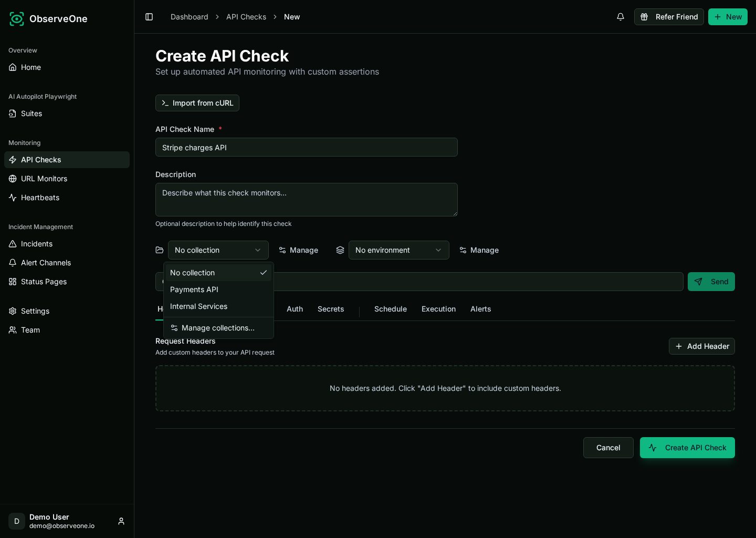Click the Demo User avatar letter D

point(17,521)
